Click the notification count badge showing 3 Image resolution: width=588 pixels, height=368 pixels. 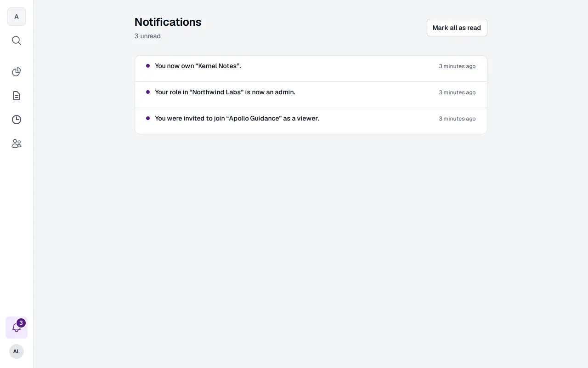click(21, 323)
